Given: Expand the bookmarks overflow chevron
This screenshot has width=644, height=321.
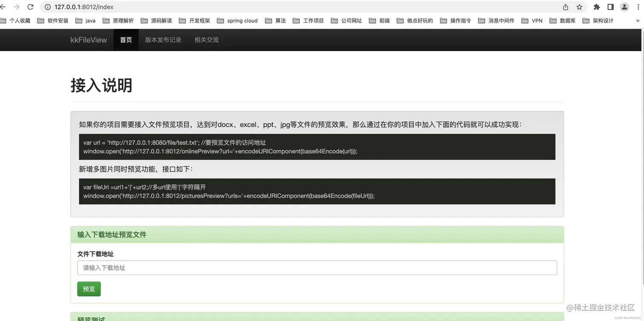Looking at the screenshot, I should pyautogui.click(x=638, y=20).
